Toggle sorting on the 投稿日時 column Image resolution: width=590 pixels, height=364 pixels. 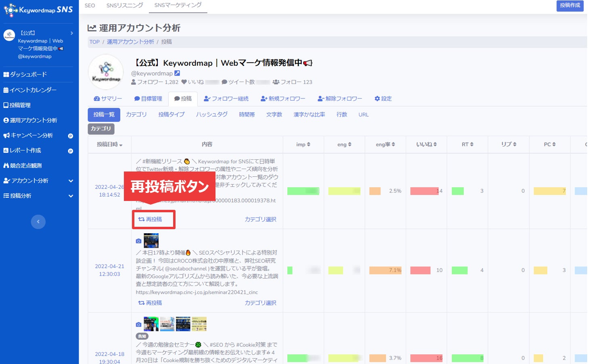click(x=109, y=144)
